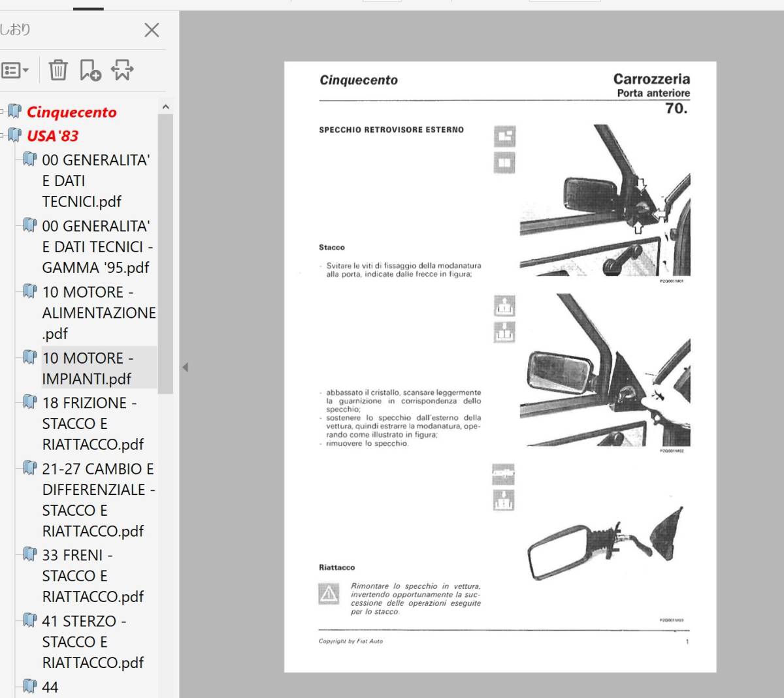
Task: Click the Riattacco section heading
Action: click(337, 567)
